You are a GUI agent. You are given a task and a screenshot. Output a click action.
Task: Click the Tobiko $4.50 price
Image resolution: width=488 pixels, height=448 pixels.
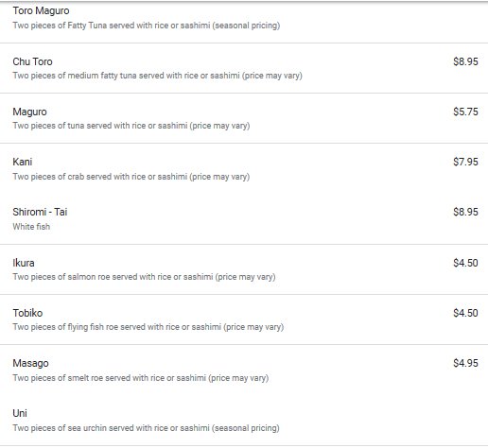click(465, 313)
